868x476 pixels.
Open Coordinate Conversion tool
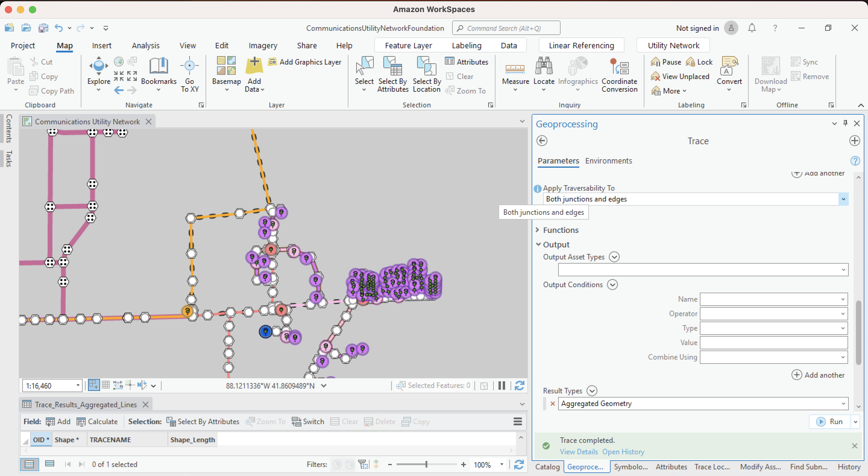coord(619,74)
